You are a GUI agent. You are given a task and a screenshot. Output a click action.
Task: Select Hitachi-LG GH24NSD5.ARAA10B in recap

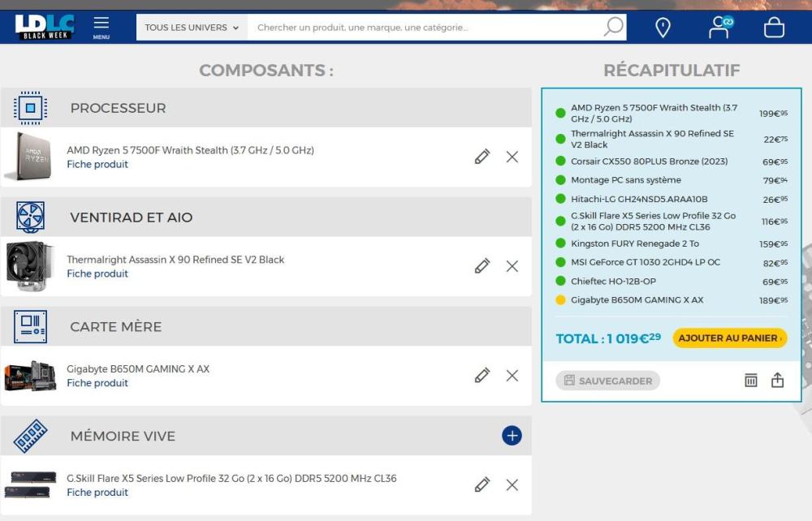tap(639, 199)
